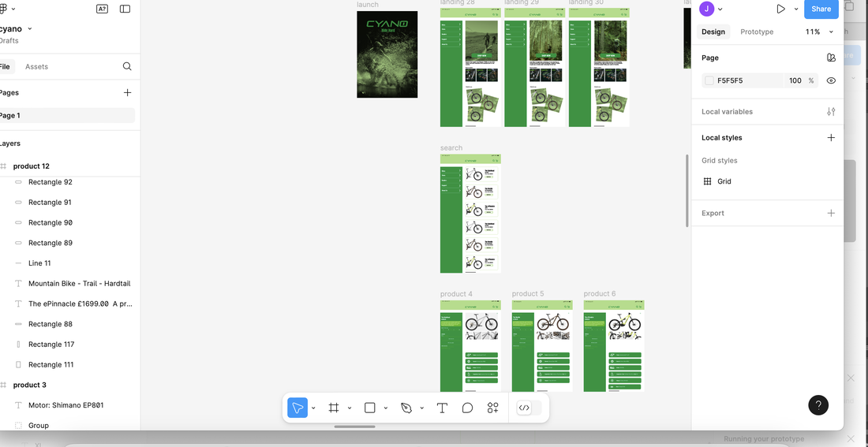Image resolution: width=868 pixels, height=447 pixels.
Task: Open the help question mark button
Action: 818,405
